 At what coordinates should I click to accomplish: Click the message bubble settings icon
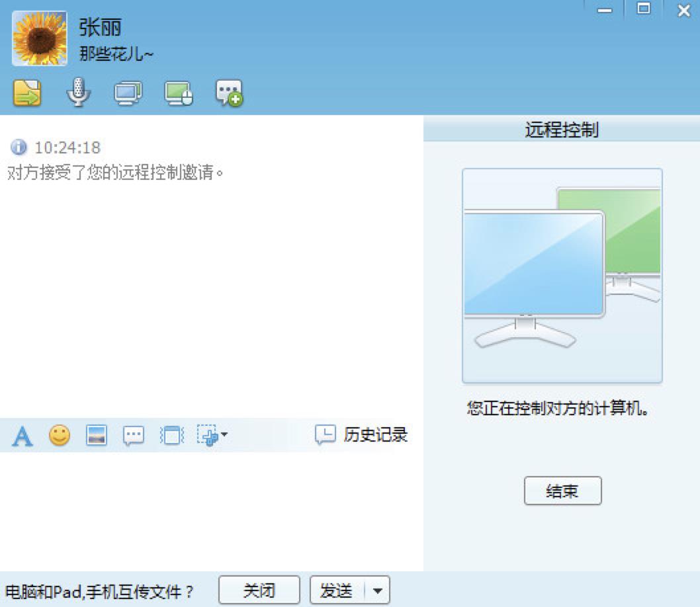click(134, 435)
